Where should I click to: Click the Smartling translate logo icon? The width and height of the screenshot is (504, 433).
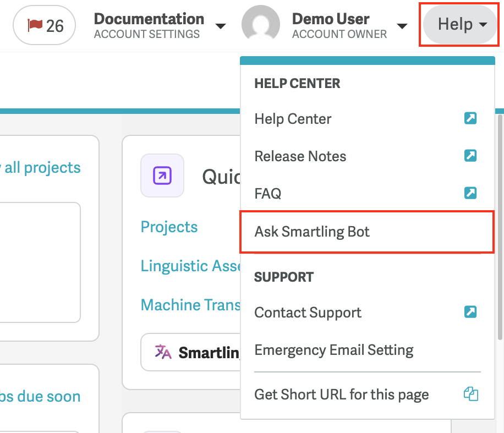163,352
